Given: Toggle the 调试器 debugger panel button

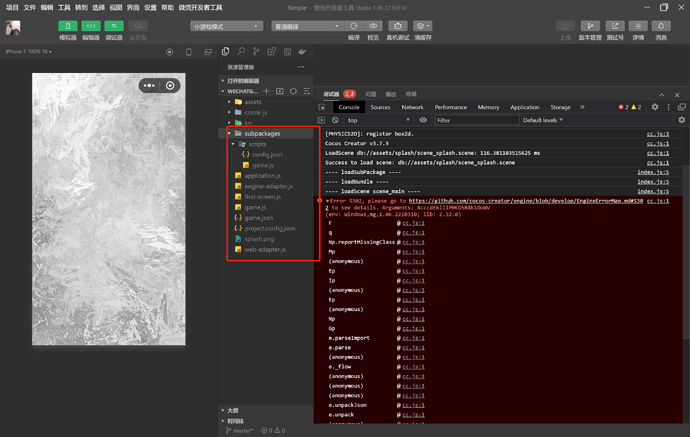Looking at the screenshot, I should coord(114,26).
